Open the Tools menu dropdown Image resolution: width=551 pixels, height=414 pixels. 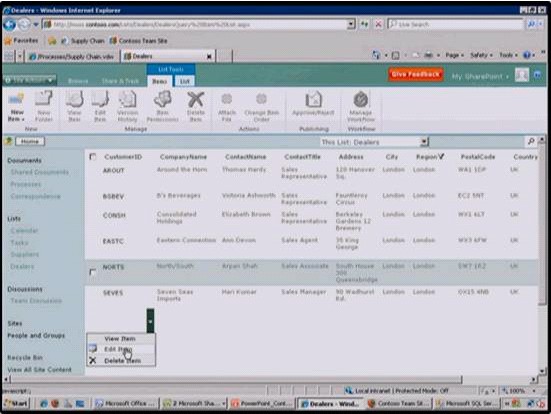point(508,55)
